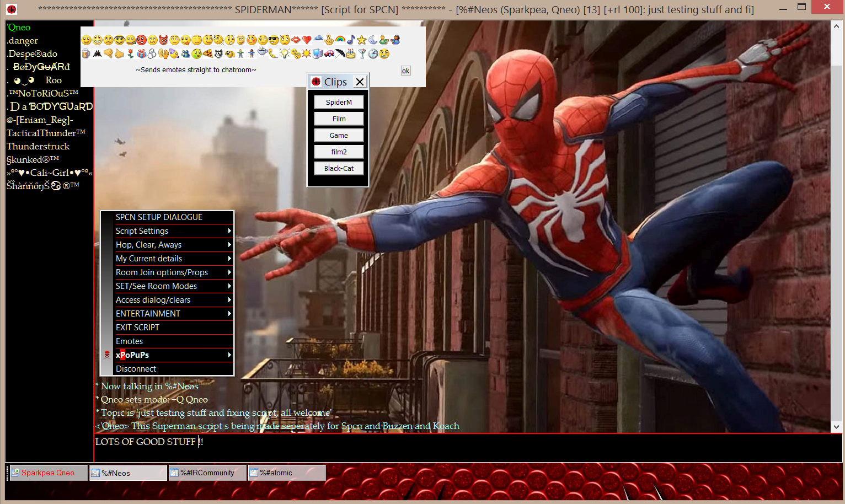
Task: Send the black bat emote
Action: tap(97, 53)
